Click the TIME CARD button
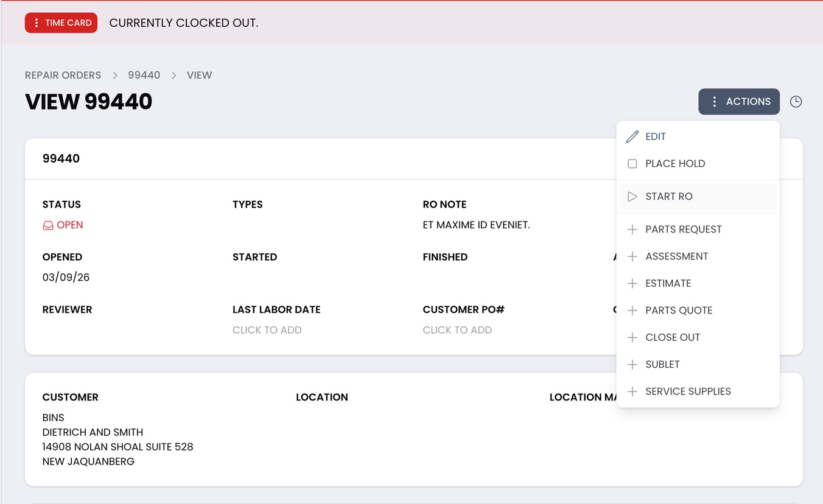Screen dimensions: 823x504 click(x=61, y=23)
